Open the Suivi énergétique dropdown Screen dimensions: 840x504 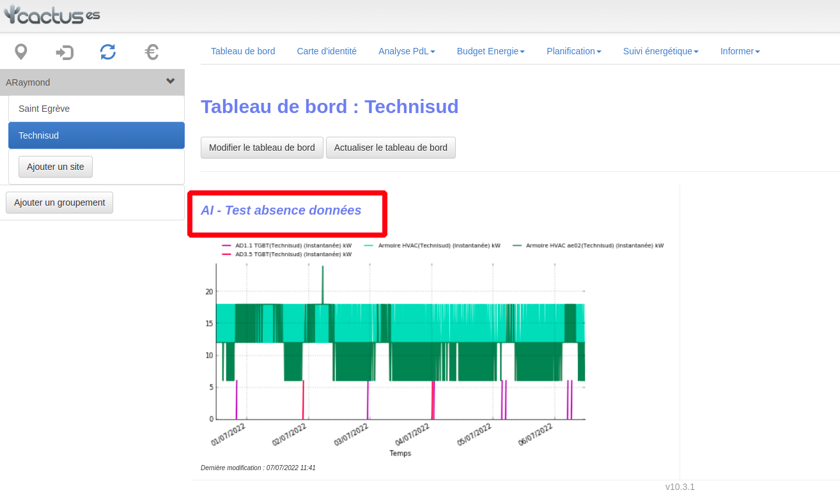point(660,51)
